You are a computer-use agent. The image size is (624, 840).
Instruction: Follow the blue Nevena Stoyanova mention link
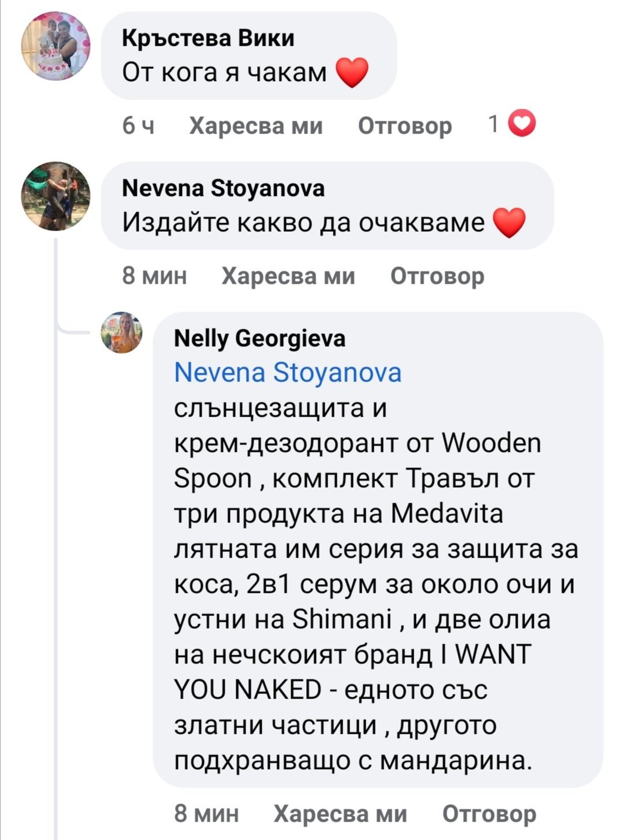point(287,373)
